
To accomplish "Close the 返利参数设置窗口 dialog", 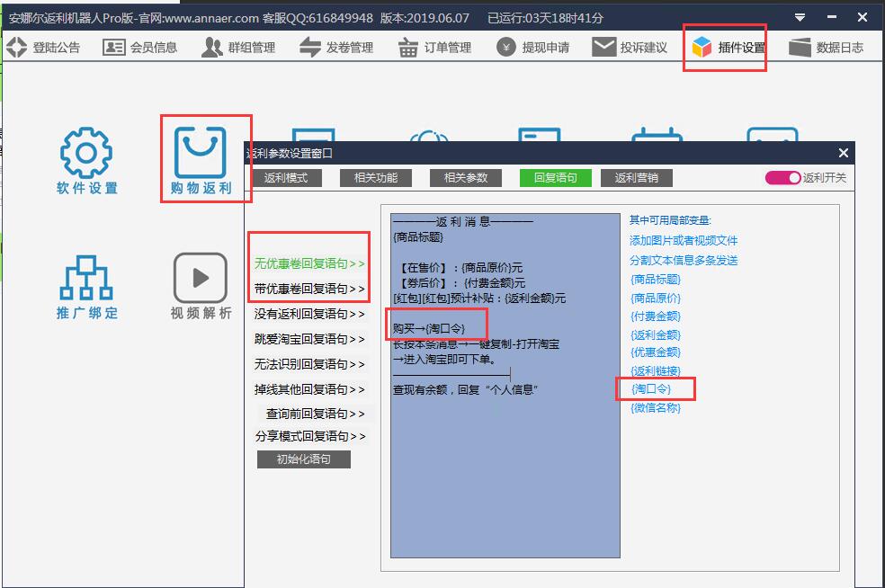I will pos(844,153).
